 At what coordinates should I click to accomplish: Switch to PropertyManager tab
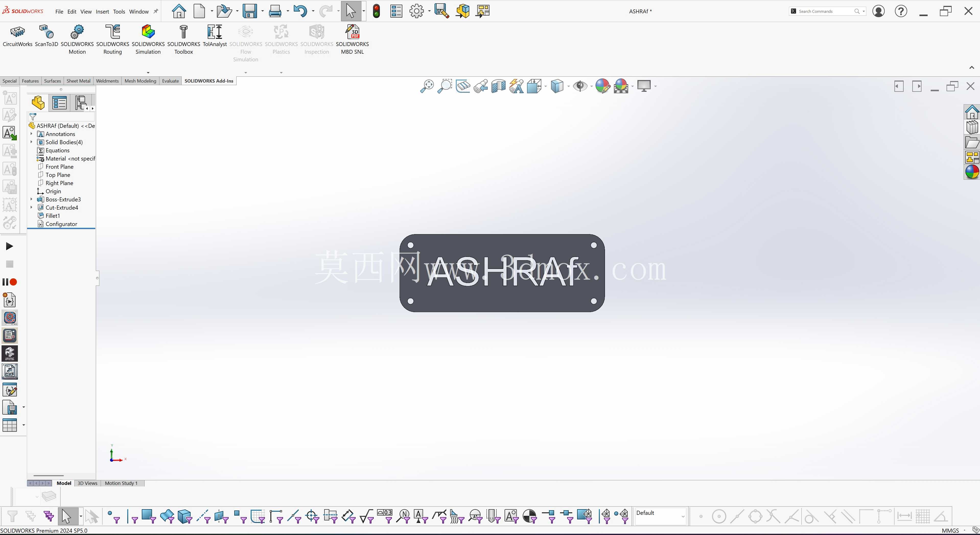tap(59, 103)
